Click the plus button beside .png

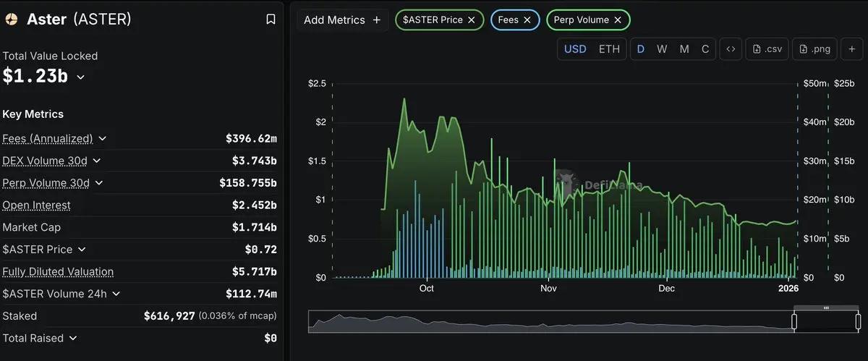(851, 49)
